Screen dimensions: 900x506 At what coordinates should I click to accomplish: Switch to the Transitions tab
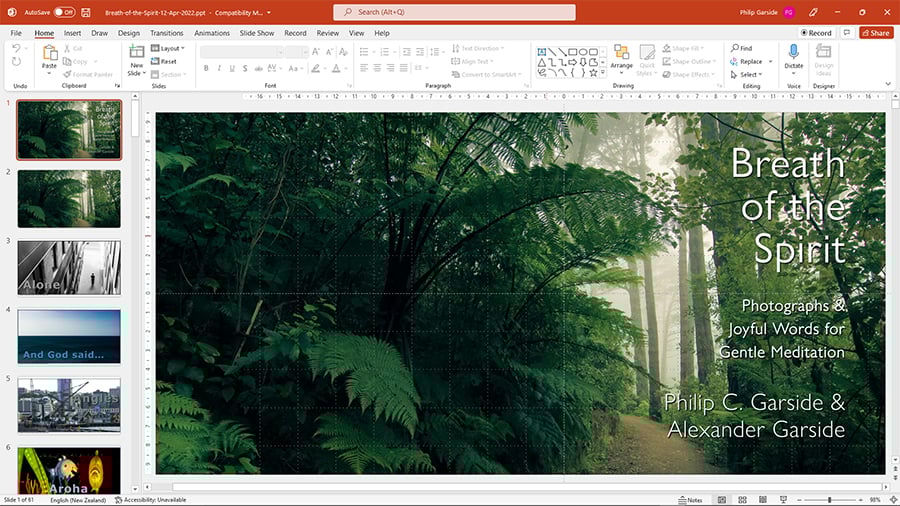[166, 33]
